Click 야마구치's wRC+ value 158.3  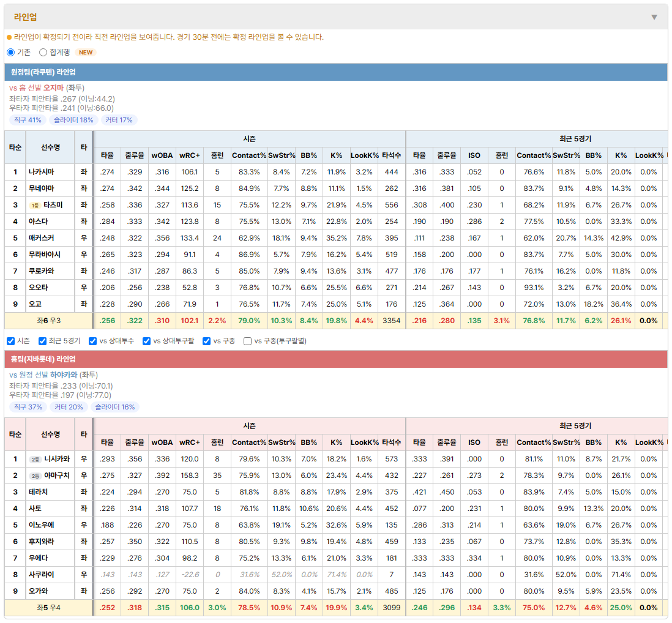pos(190,476)
